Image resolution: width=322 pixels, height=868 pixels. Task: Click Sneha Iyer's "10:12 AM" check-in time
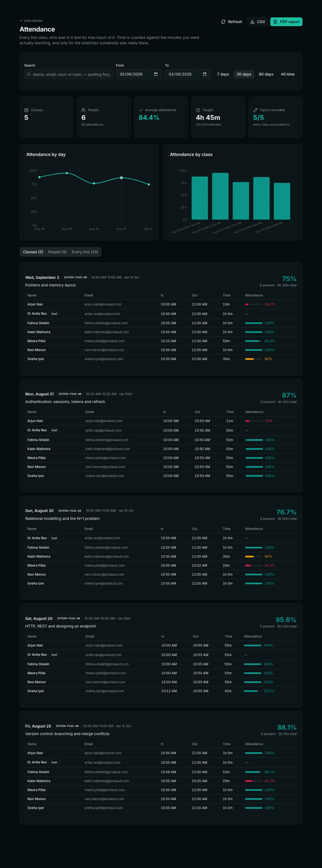(169, 691)
